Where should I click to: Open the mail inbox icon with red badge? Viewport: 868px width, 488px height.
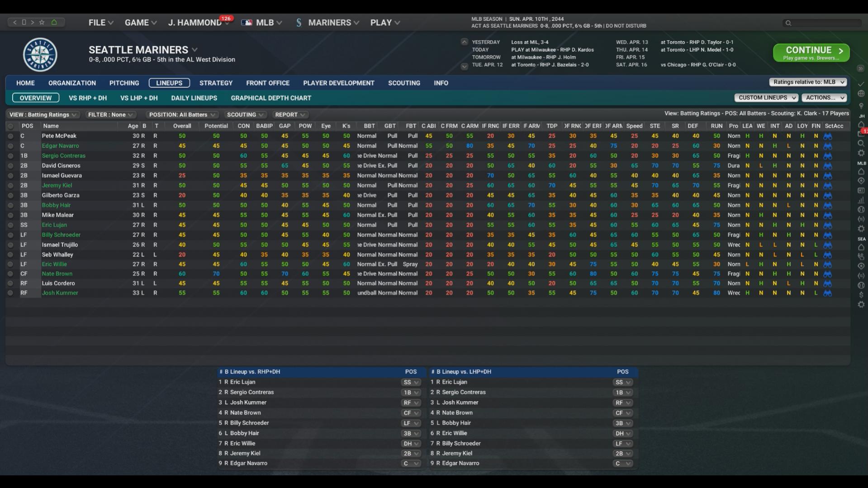[x=862, y=133]
